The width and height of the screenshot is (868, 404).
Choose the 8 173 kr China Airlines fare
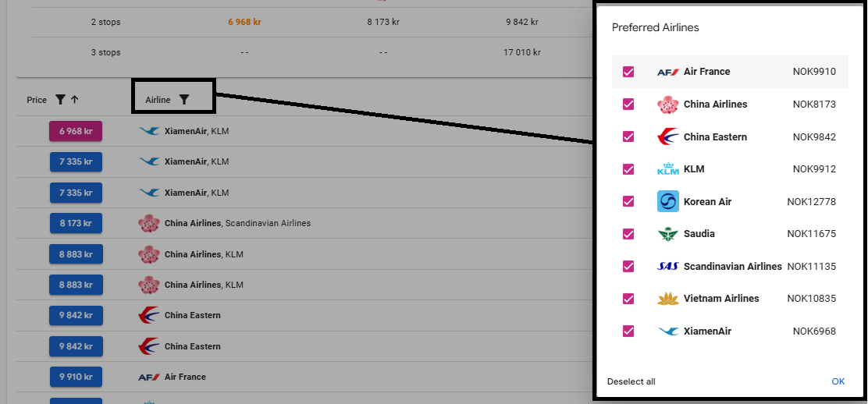tap(76, 224)
